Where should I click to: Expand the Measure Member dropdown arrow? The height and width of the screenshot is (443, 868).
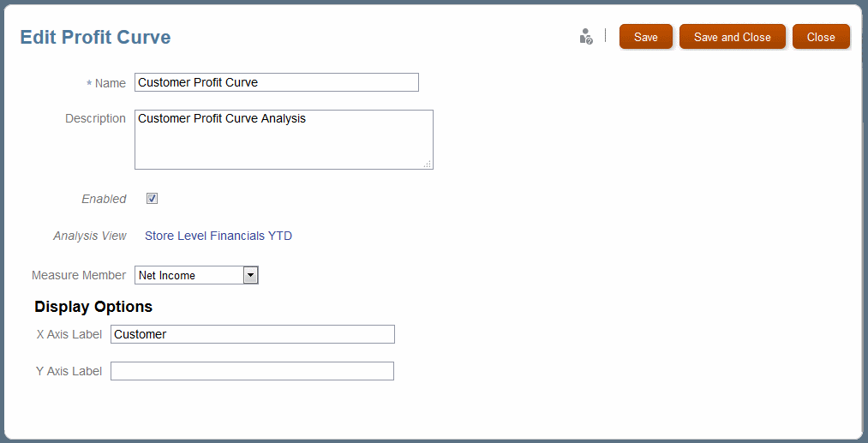coord(251,275)
